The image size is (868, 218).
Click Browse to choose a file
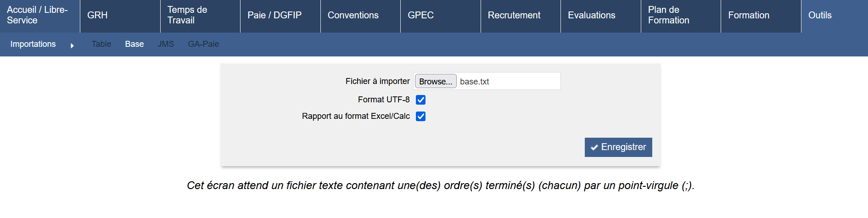tap(435, 81)
